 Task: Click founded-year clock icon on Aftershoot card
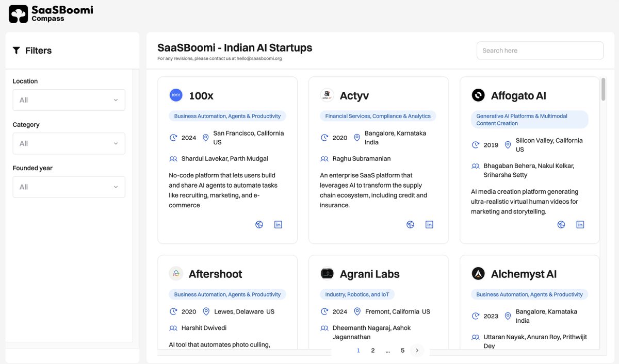point(173,311)
